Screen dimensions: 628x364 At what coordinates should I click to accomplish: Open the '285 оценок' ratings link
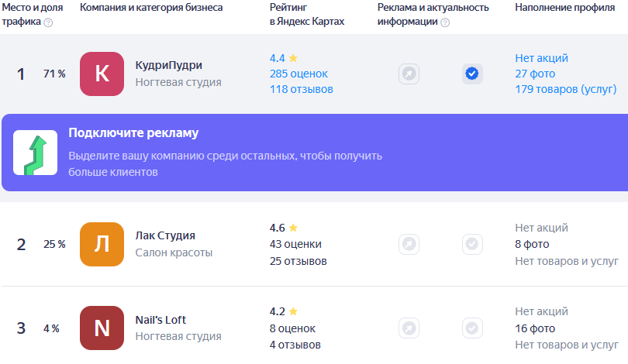(x=298, y=74)
